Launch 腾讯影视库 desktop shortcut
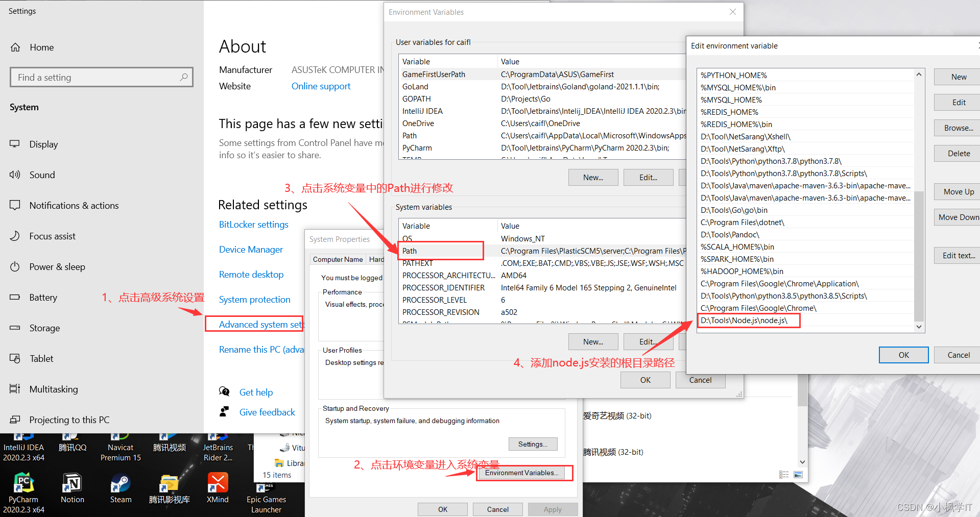 point(169,488)
